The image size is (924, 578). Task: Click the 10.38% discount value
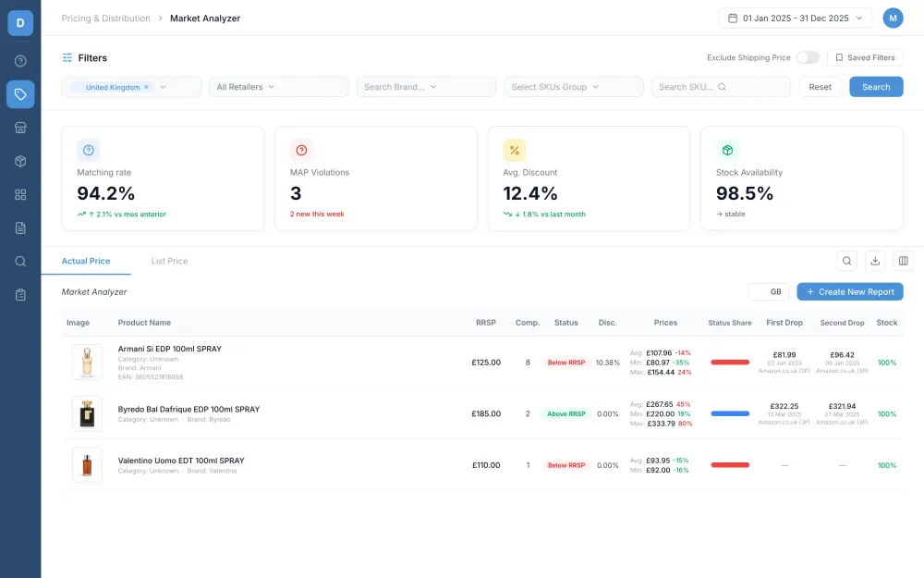point(608,363)
